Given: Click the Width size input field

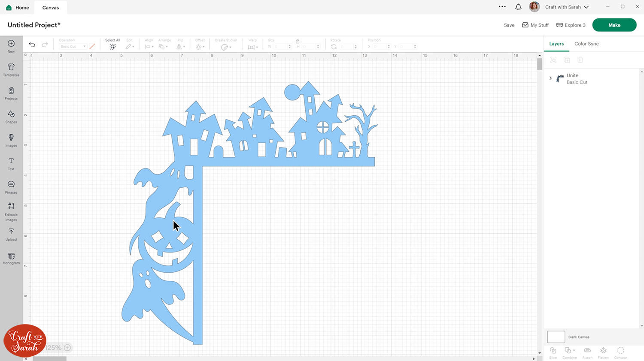Looking at the screenshot, I should pos(280,47).
